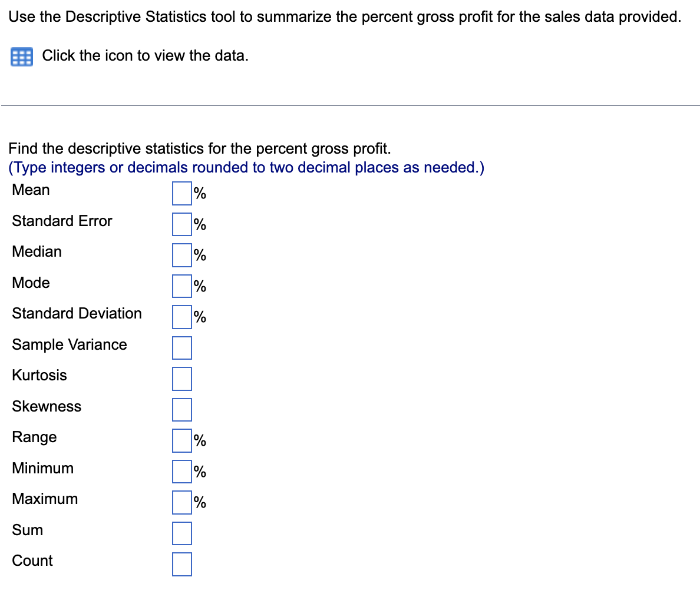Click the Standard Deviation input box
Image resolution: width=700 pixels, height=597 pixels.
(x=181, y=317)
